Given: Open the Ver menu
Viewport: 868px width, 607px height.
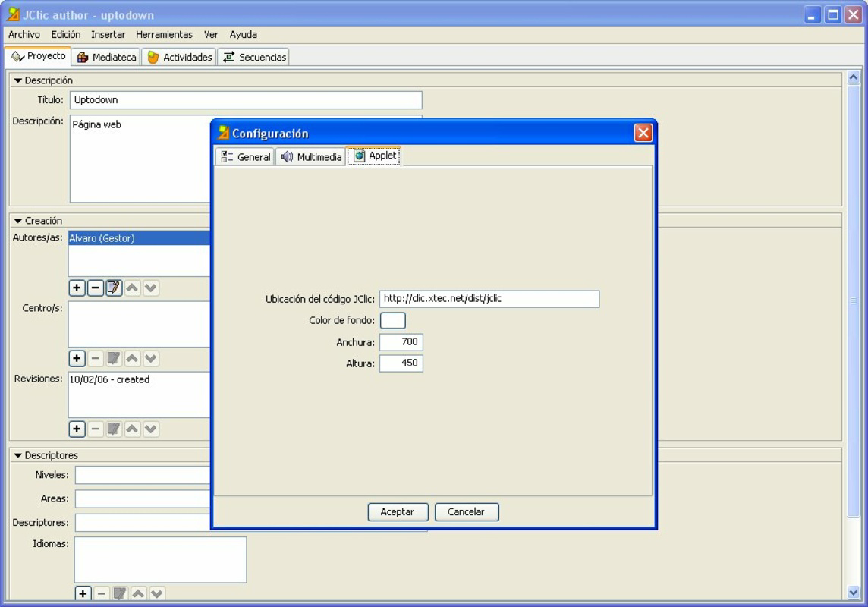Looking at the screenshot, I should click(x=211, y=34).
